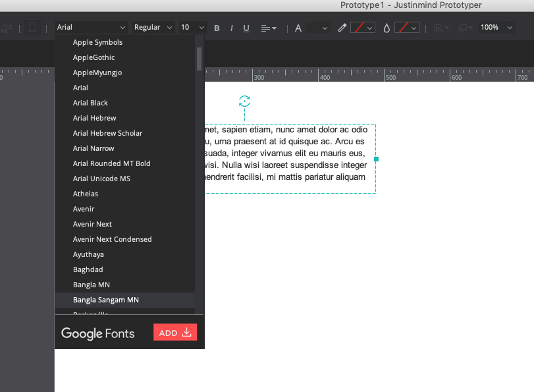The image size is (534, 392).
Task: Toggle italic formatting
Action: pos(231,28)
